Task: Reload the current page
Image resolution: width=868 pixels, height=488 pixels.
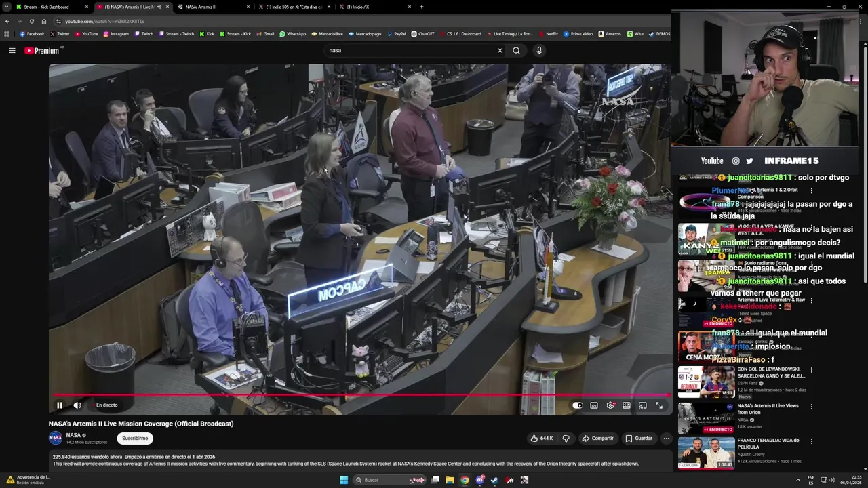Action: pyautogui.click(x=31, y=21)
